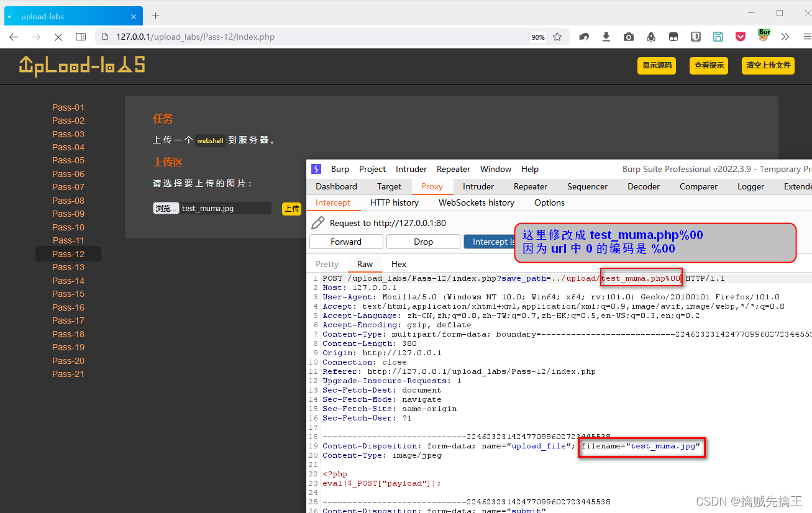The height and width of the screenshot is (513, 812).
Task: Click the 浏览 file browse button
Action: 166,208
